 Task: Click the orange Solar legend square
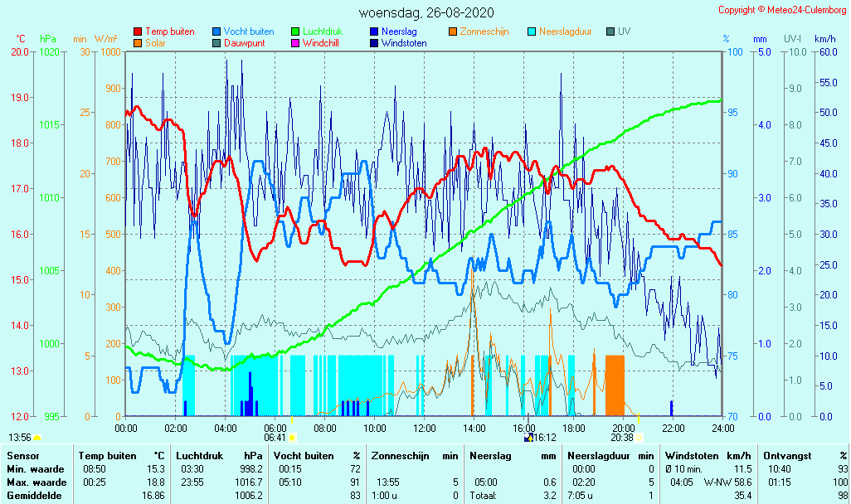click(138, 43)
